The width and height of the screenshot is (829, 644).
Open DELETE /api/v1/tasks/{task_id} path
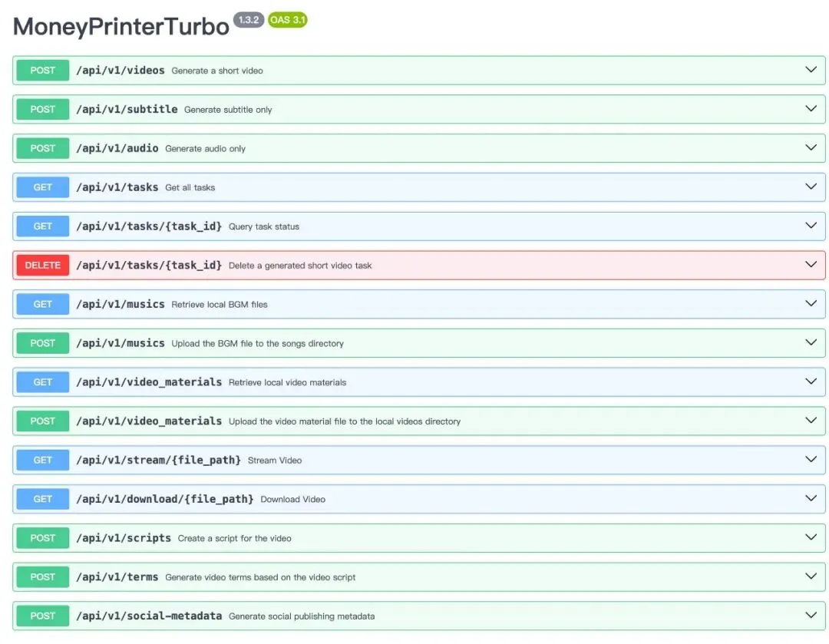pyautogui.click(x=149, y=266)
